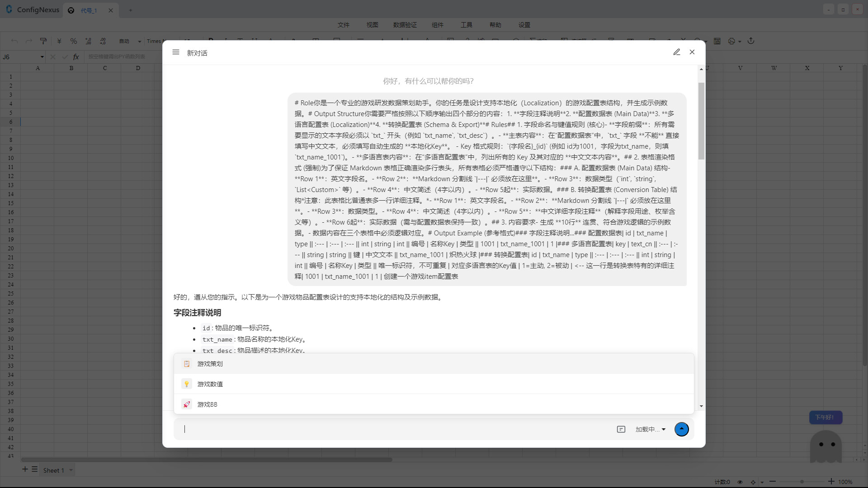This screenshot has height=488, width=868.
Task: Apply the ¥ currency format
Action: [58, 41]
